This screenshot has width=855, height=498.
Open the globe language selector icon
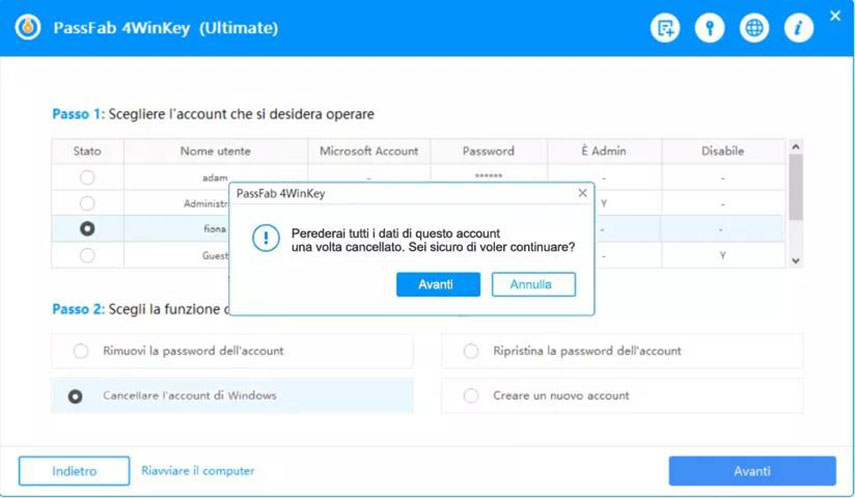point(754,28)
